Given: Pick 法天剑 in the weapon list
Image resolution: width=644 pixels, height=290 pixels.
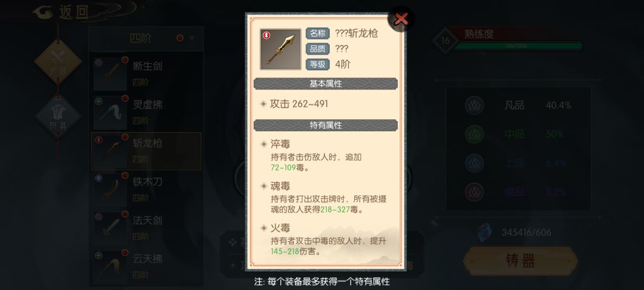Looking at the screenshot, I should 146,227.
